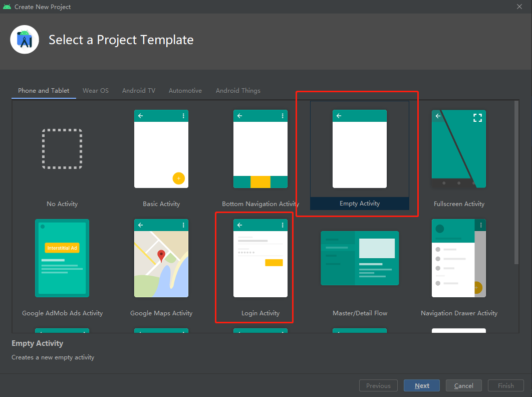
Task: Click the template list vertical scrollbar
Action: 516,182
